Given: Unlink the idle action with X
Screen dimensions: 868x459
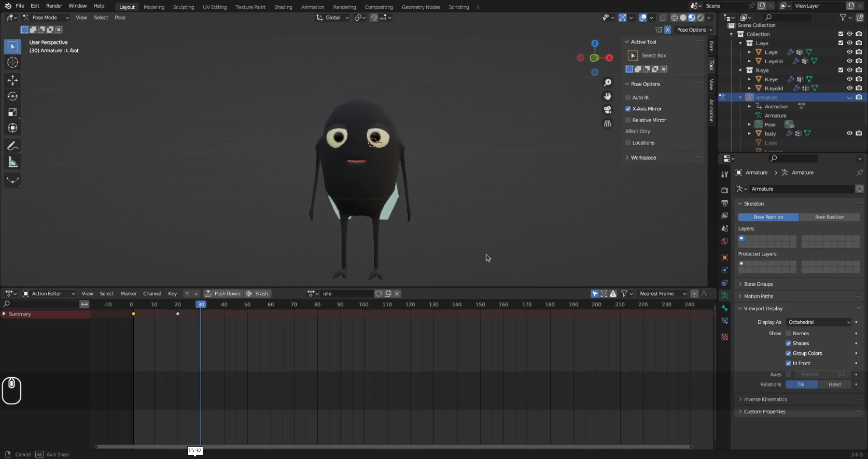Looking at the screenshot, I should pos(397,294).
